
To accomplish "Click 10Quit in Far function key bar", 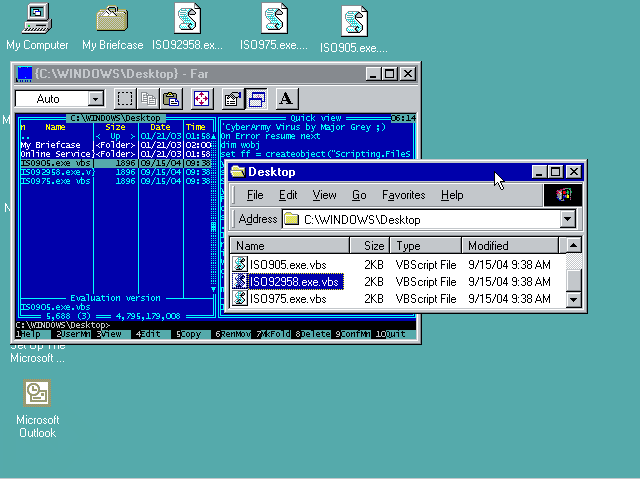I will click(394, 334).
